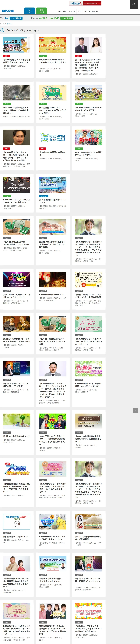Click the back-to-top arrow button
Screen dimensions: 140x644
click(135, 411)
